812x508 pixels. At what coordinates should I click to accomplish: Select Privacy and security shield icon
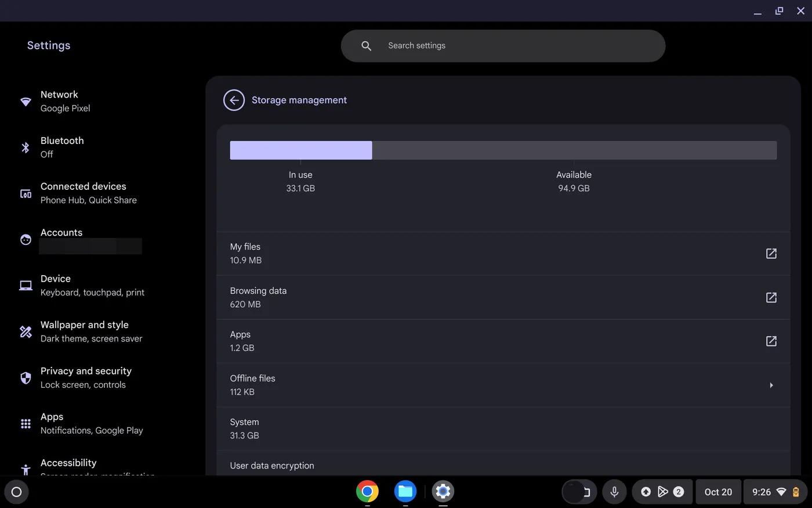[x=26, y=378]
